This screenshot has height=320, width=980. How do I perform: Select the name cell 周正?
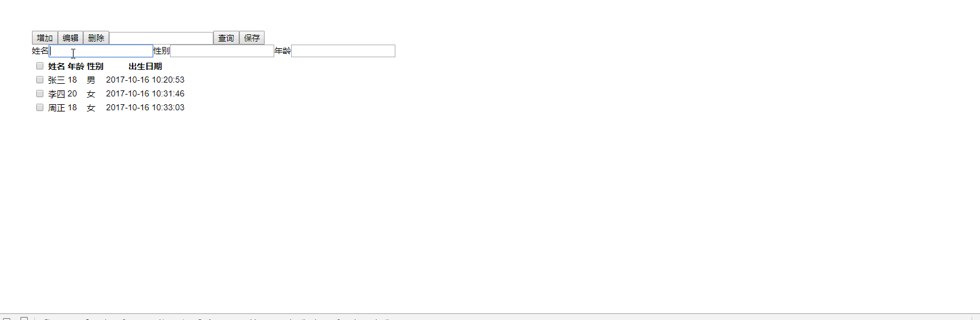[x=57, y=108]
